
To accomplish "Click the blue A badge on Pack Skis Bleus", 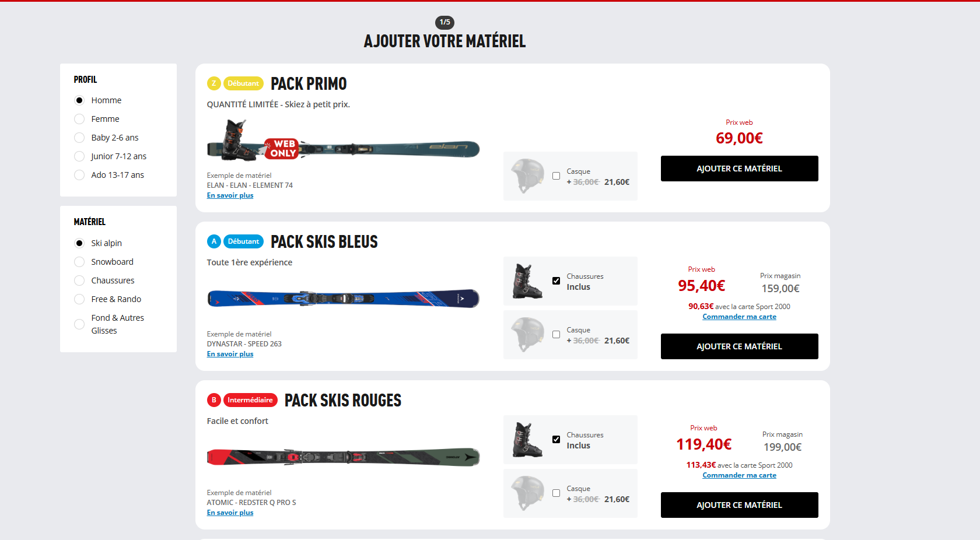I will [213, 241].
